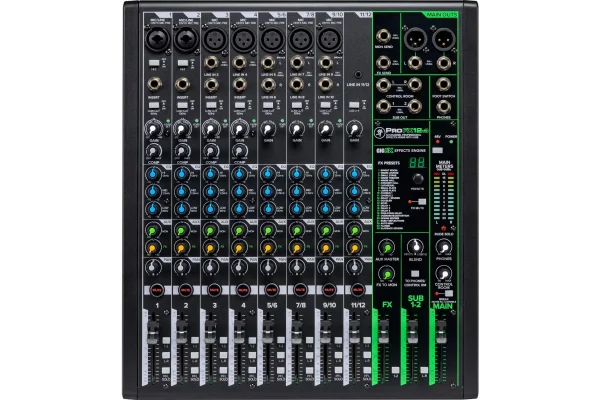The width and height of the screenshot is (600, 400).
Task: Click the COMP knob on channel 2
Action: click(182, 152)
